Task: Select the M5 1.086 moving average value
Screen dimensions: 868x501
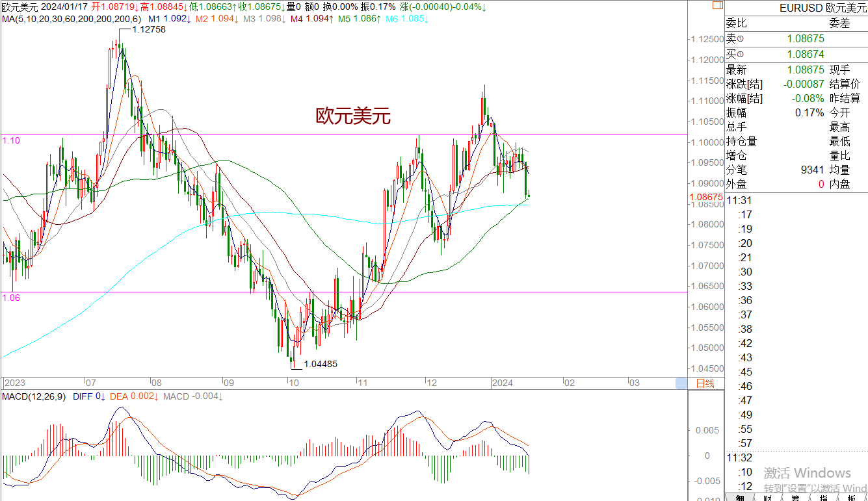Action: click(x=360, y=19)
